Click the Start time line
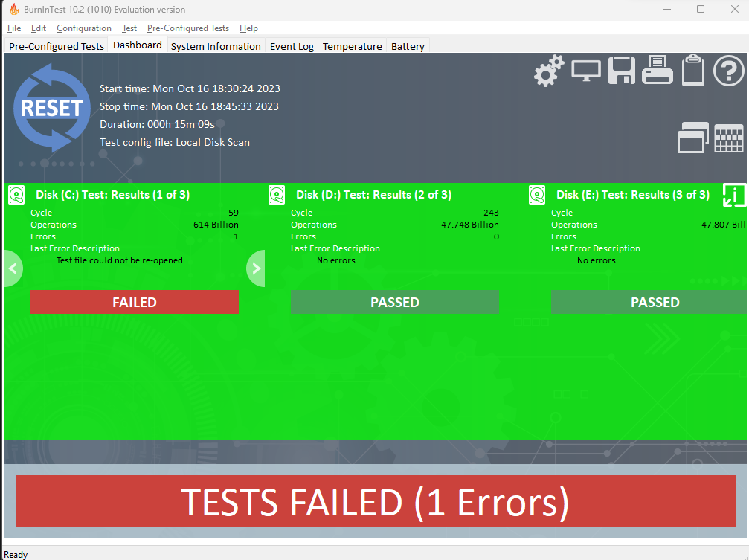The image size is (749, 560). [190, 89]
